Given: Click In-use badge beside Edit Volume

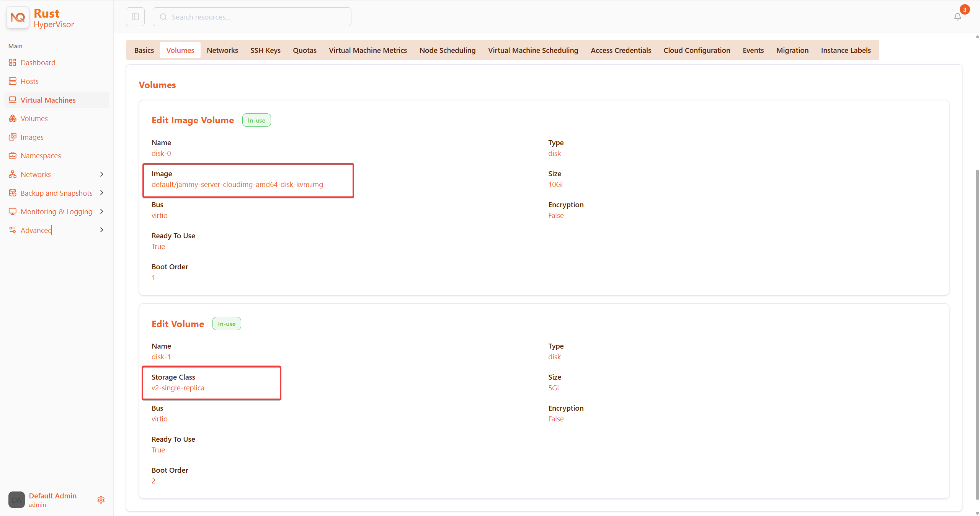Looking at the screenshot, I should (x=227, y=324).
